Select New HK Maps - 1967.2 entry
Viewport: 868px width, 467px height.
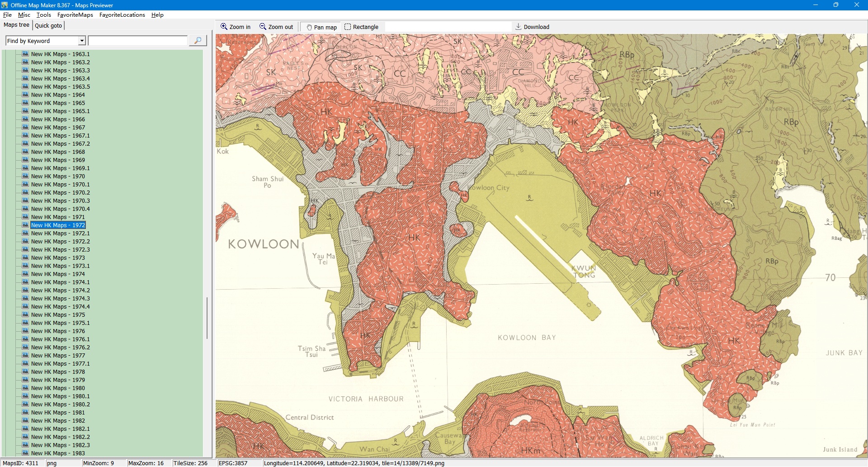click(x=60, y=144)
